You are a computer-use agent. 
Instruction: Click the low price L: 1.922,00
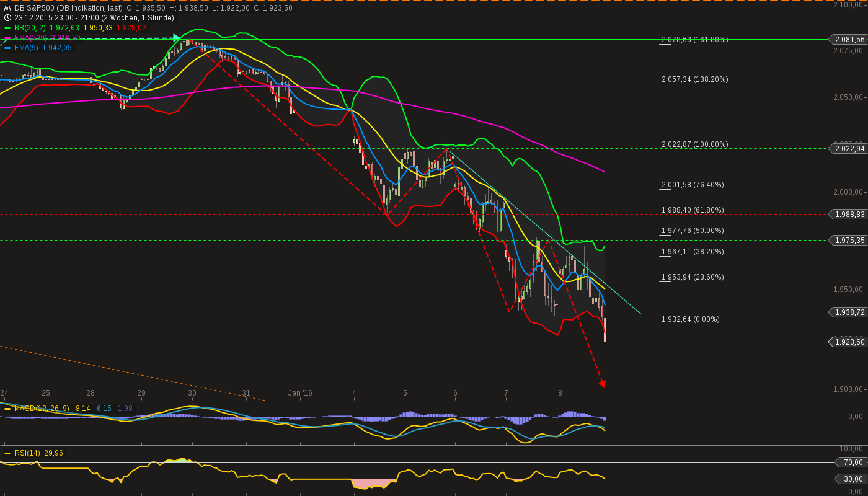[231, 7]
